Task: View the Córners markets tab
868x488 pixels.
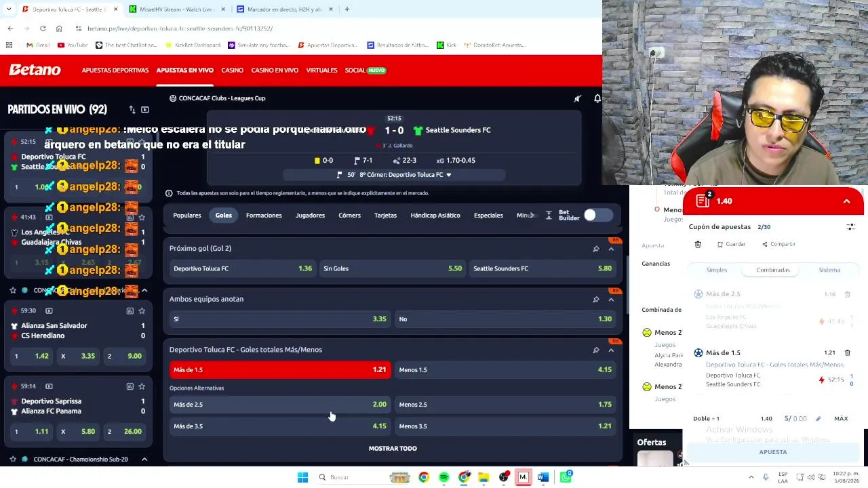Action: 349,216
